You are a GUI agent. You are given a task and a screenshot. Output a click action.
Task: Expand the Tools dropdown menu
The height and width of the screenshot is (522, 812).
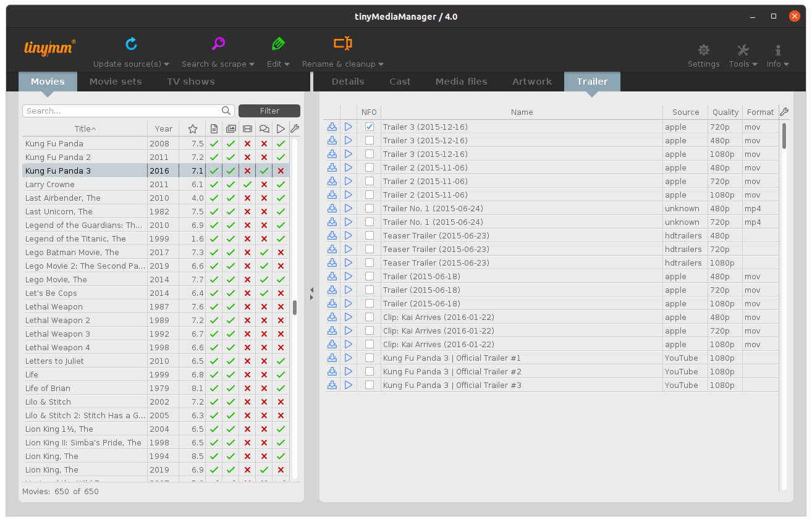743,56
